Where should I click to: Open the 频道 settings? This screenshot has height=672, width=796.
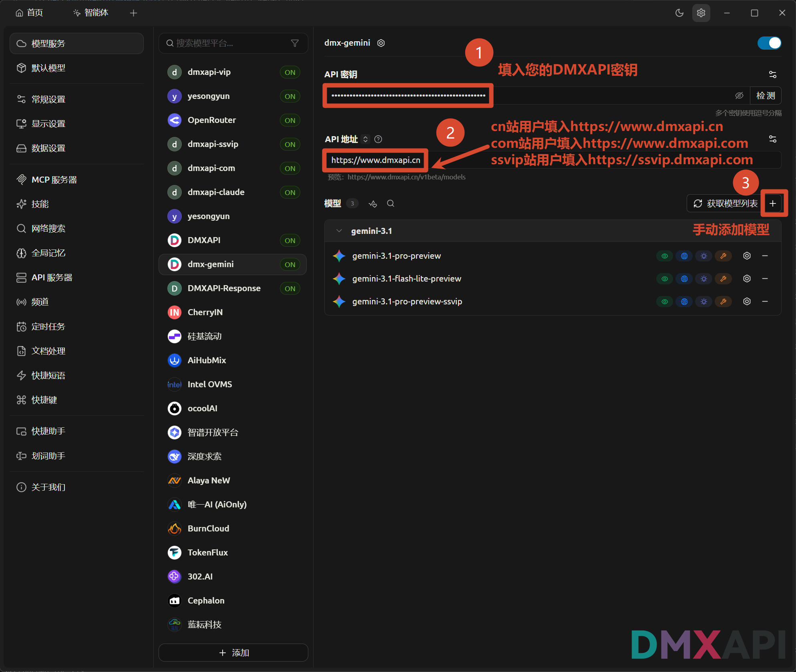tap(76, 302)
